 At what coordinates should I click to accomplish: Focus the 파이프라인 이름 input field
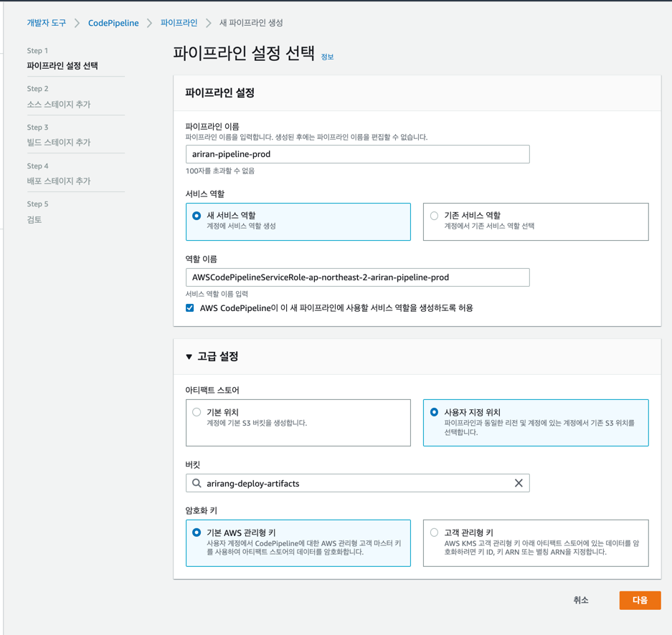click(357, 154)
